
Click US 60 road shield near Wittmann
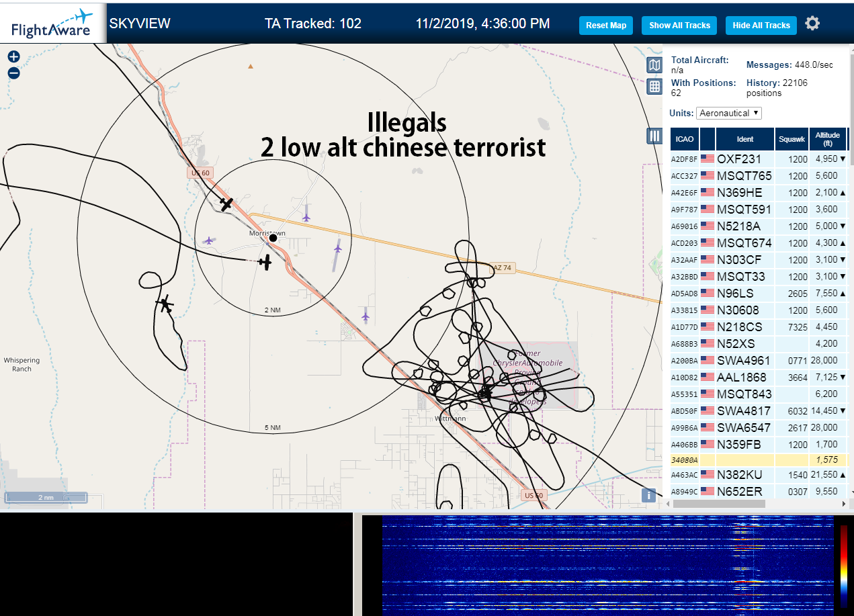(533, 495)
